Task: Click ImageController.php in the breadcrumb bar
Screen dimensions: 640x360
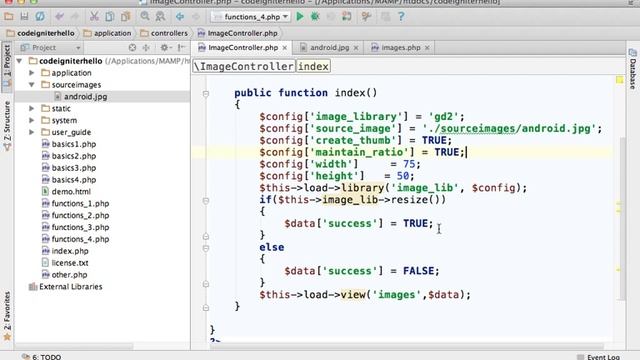Action: (238, 33)
